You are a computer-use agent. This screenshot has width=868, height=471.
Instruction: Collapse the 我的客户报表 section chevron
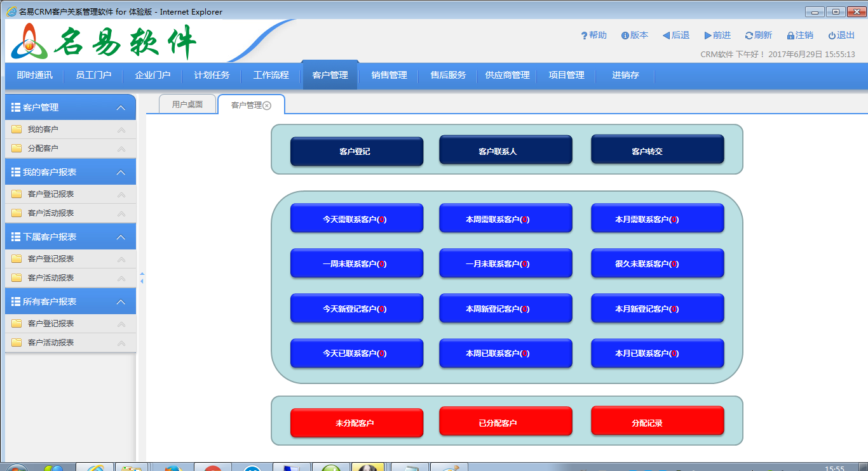tap(121, 173)
